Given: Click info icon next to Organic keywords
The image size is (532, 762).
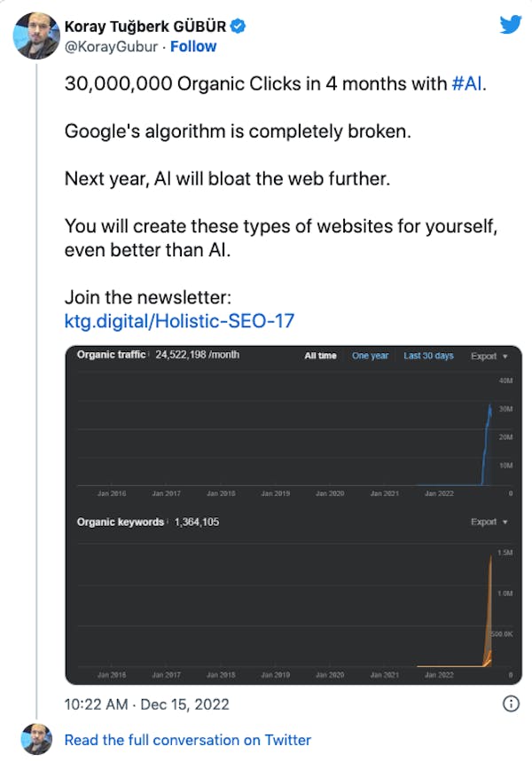Looking at the screenshot, I should point(168,522).
